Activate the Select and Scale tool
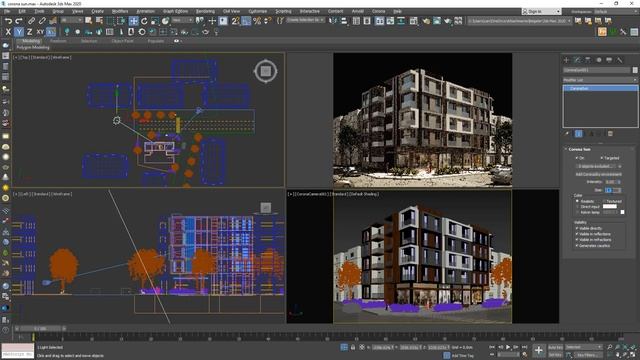 click(x=155, y=20)
